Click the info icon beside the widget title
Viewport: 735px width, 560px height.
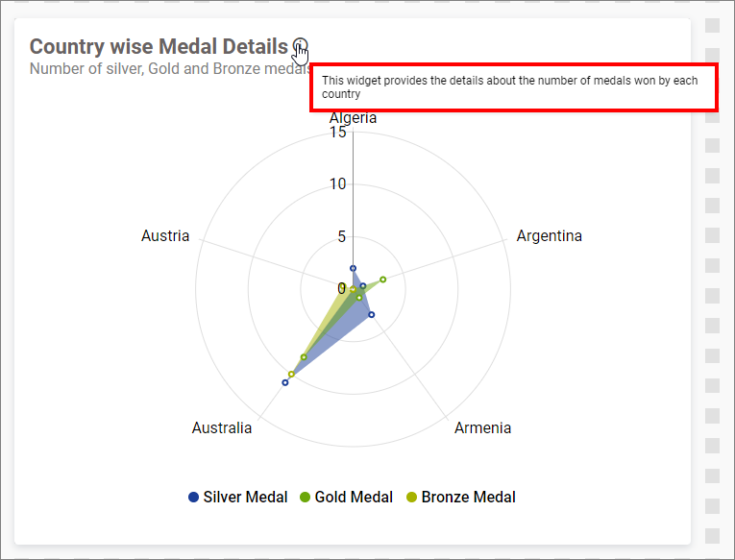[x=301, y=46]
